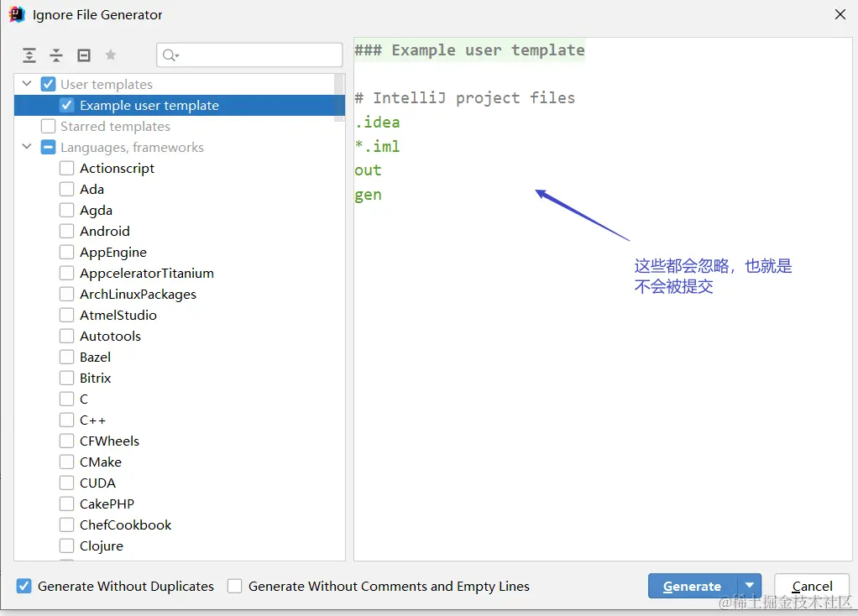Collapse the Languages, frameworks tree node

pyautogui.click(x=27, y=147)
